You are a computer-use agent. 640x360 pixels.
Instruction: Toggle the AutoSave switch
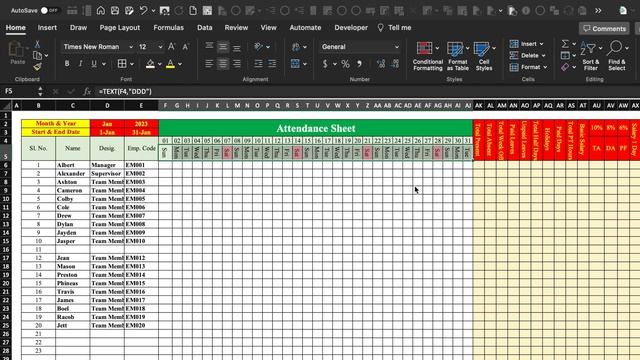49,11
